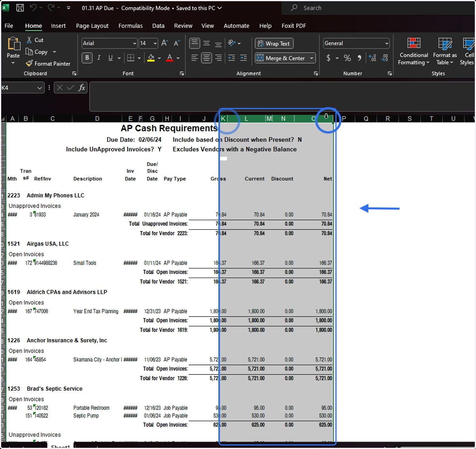This screenshot has height=449, width=476.
Task: Open the Paste options dropdown arrow
Action: click(13, 63)
